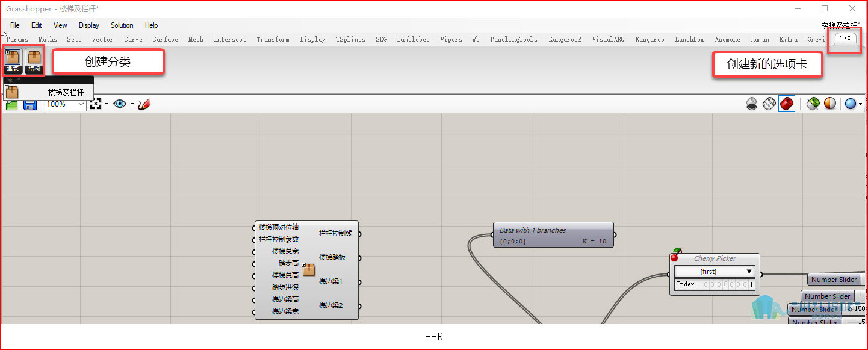
Task: Open the File menu
Action: click(x=15, y=25)
